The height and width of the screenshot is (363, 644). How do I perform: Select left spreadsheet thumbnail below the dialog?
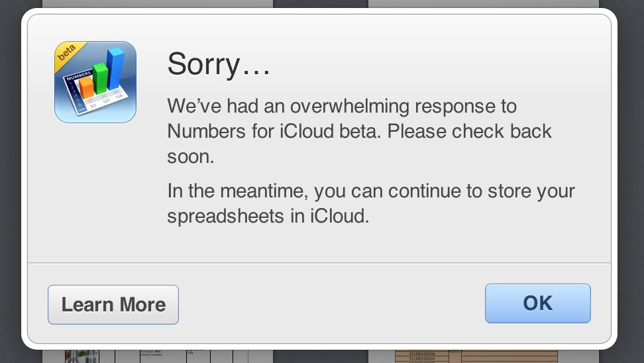pyautogui.click(x=158, y=355)
